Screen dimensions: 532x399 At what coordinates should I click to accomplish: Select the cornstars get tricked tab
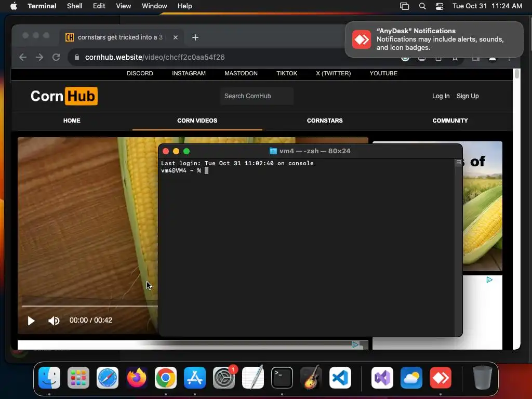(x=121, y=37)
